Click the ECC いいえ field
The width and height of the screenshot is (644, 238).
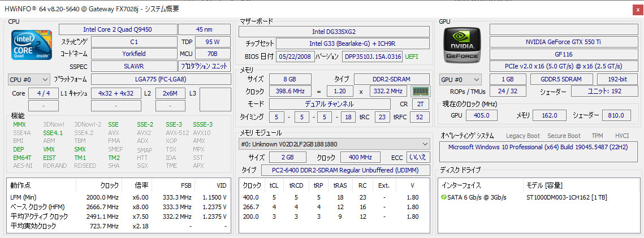[x=418, y=157]
